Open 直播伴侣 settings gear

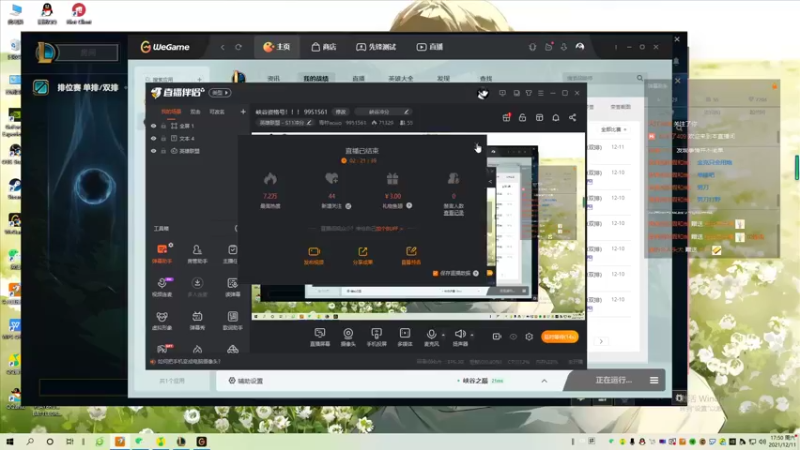click(x=529, y=337)
